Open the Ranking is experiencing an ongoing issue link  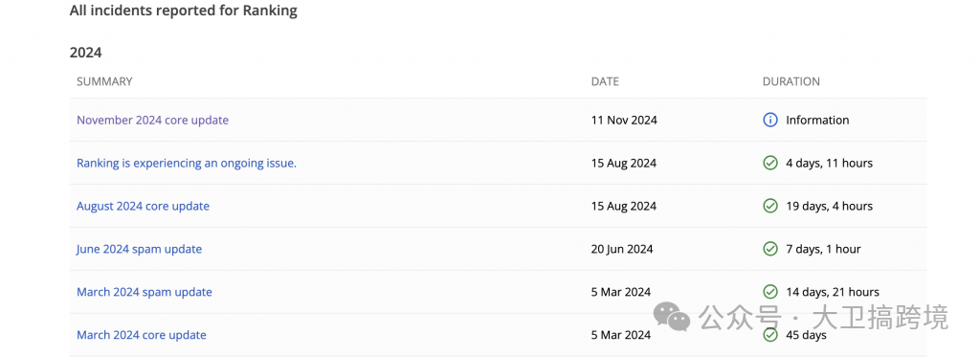pos(187,163)
